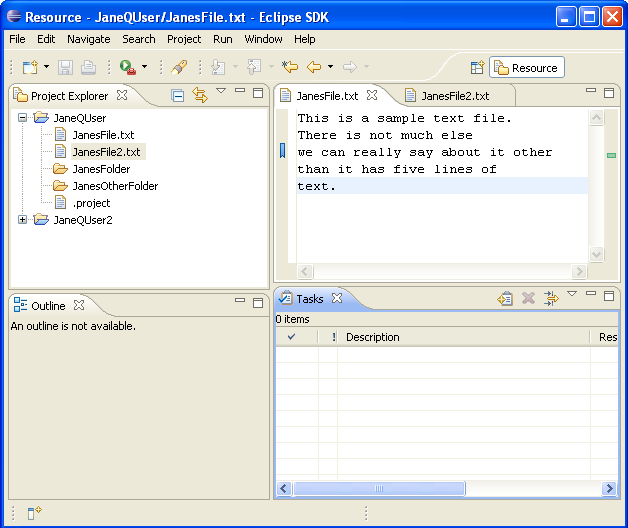
Task: Open the External Tools dropdown arrow
Action: tap(144, 67)
